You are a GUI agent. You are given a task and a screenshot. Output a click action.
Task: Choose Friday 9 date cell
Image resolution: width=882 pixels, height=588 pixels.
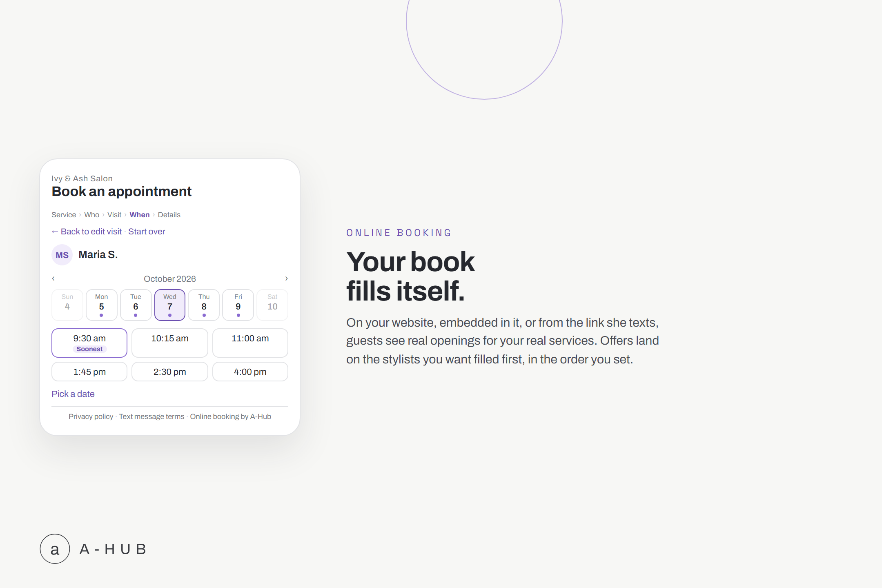[x=238, y=305]
